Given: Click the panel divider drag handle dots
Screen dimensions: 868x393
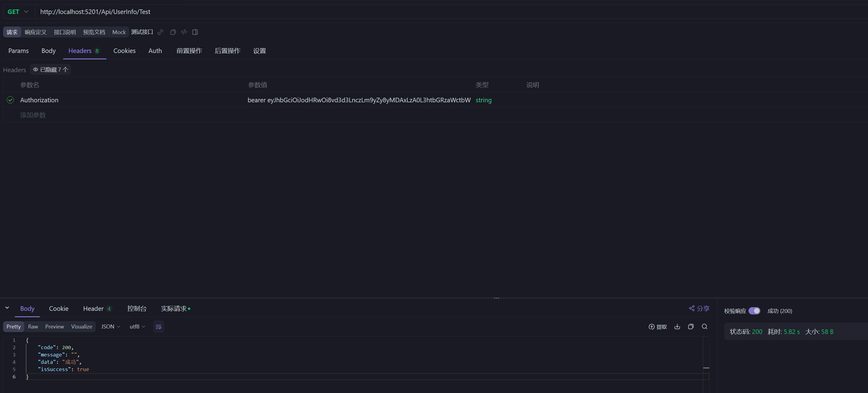Looking at the screenshot, I should point(496,298).
